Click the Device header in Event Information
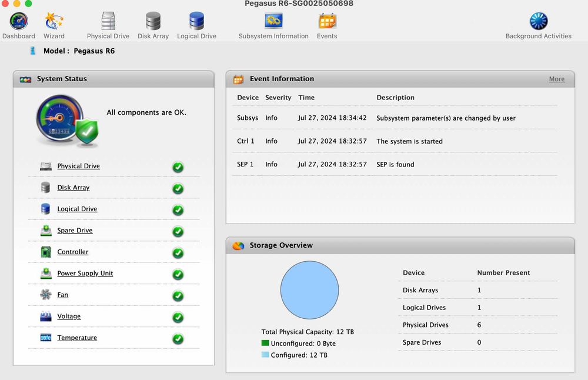The image size is (588, 380). pyautogui.click(x=248, y=98)
